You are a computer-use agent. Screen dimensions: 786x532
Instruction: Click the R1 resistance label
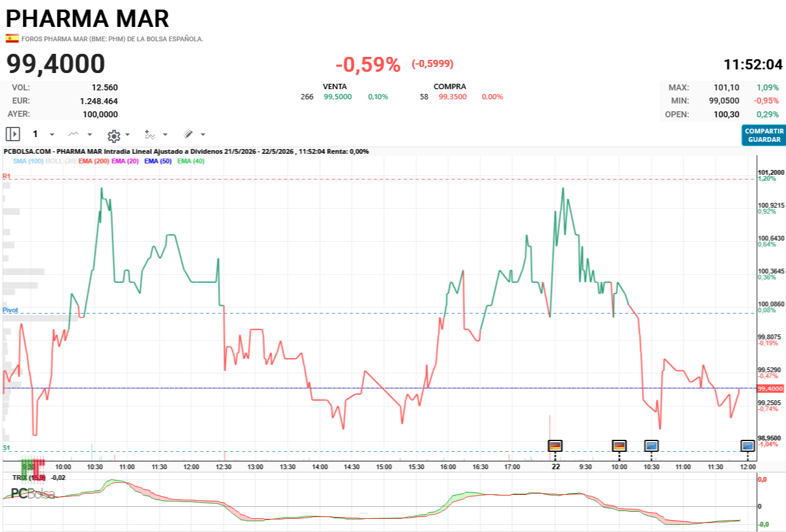pos(7,176)
